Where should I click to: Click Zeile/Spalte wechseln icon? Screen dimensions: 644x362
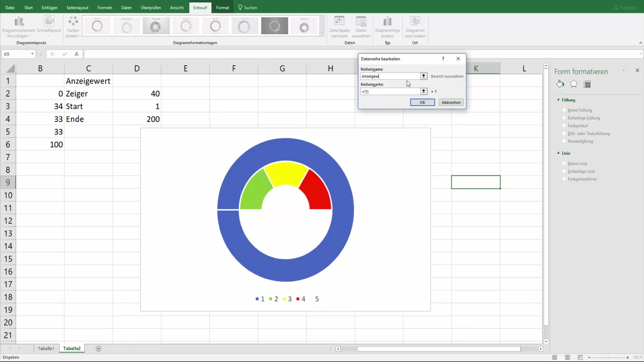pyautogui.click(x=339, y=21)
